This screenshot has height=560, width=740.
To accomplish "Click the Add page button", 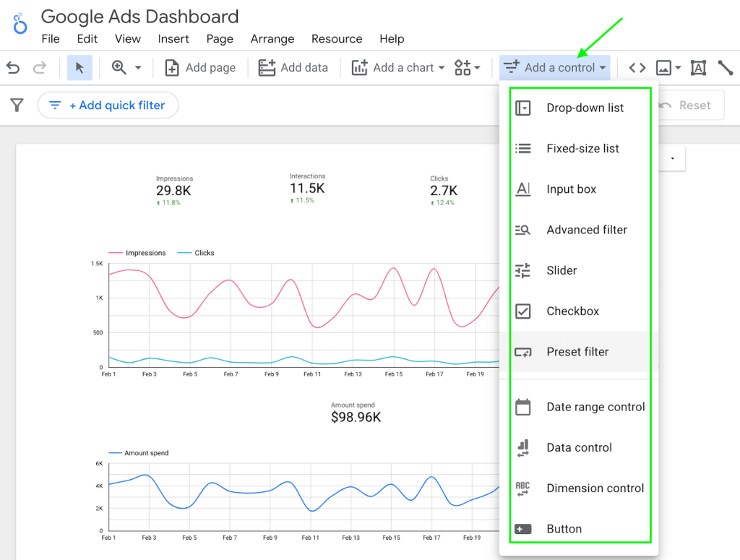I will 200,68.
